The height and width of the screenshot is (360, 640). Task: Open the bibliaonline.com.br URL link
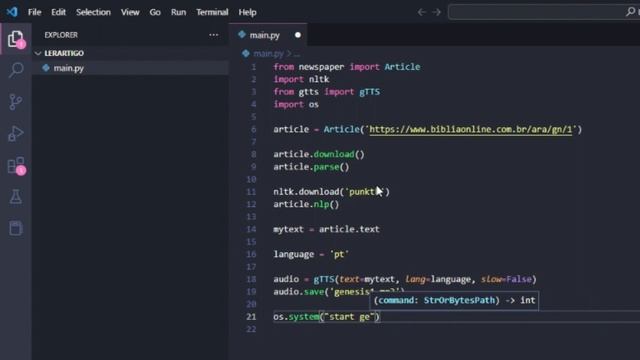pyautogui.click(x=471, y=129)
